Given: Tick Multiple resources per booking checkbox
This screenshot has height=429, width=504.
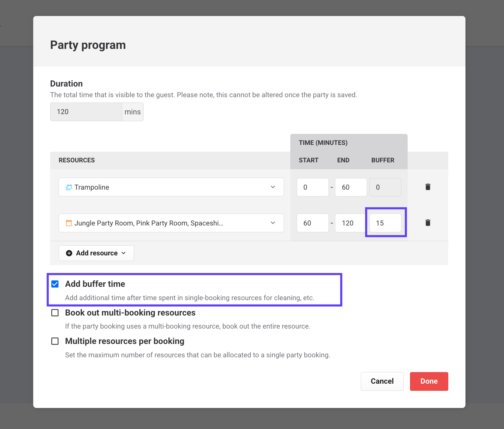Looking at the screenshot, I should [x=55, y=341].
